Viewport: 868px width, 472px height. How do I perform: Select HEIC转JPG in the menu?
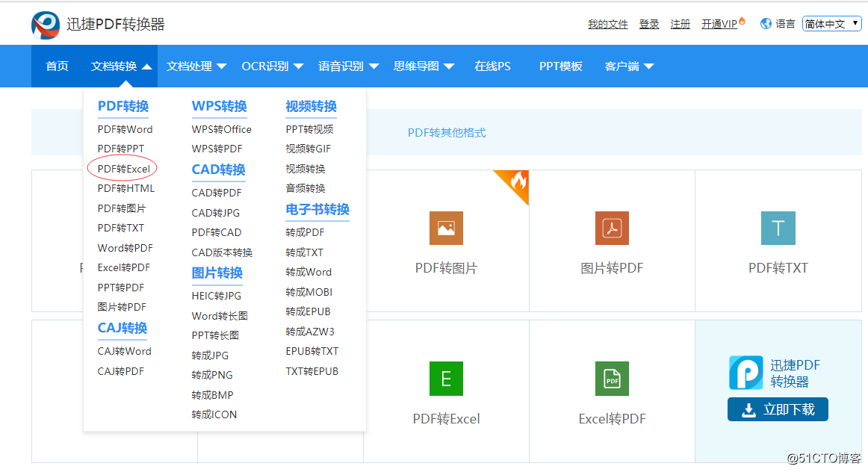pos(217,296)
